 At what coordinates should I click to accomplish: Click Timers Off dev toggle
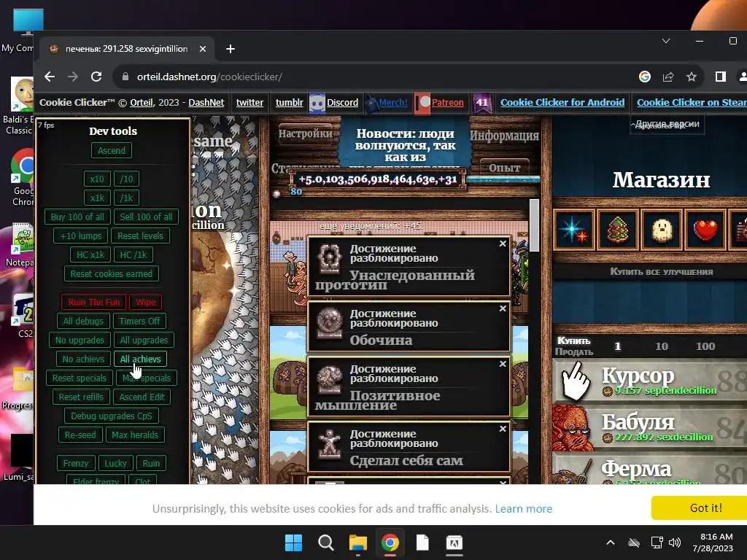click(139, 321)
